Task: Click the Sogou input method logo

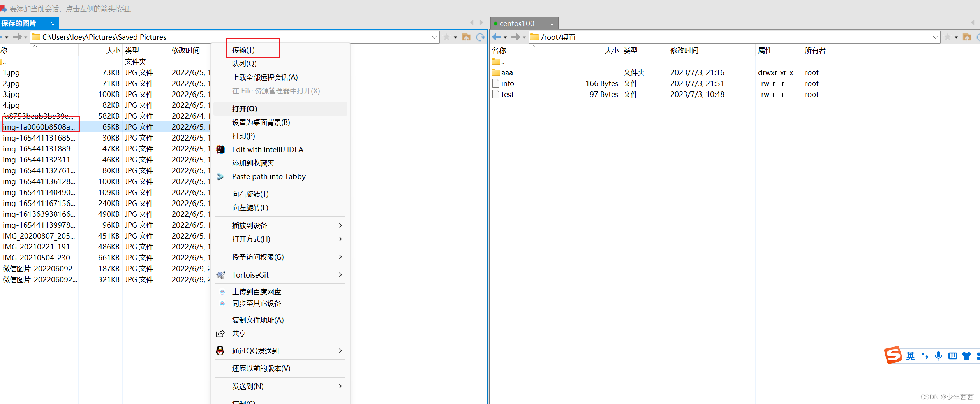Action: [x=893, y=355]
